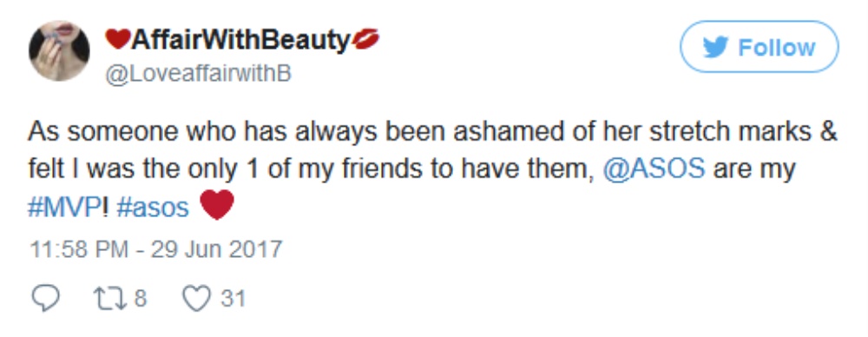Click the reply speech bubble icon
868x337 pixels.
point(44,299)
